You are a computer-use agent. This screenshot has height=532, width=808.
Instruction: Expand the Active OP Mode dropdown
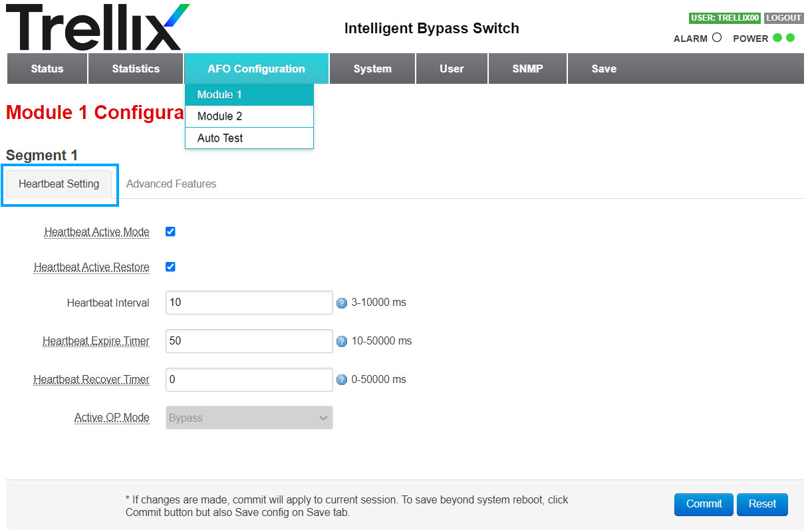point(249,418)
